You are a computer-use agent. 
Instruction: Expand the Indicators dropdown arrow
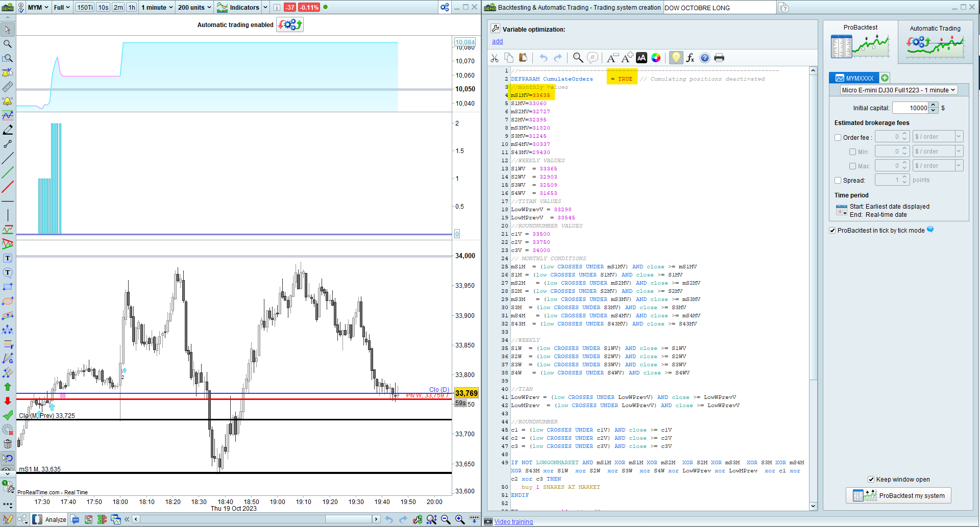click(x=265, y=8)
